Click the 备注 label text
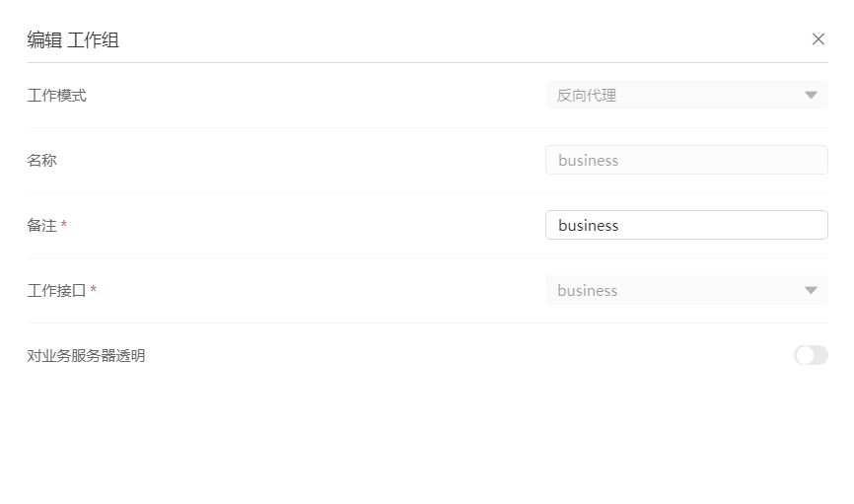Viewport: 854px width, 504px height. click(42, 226)
